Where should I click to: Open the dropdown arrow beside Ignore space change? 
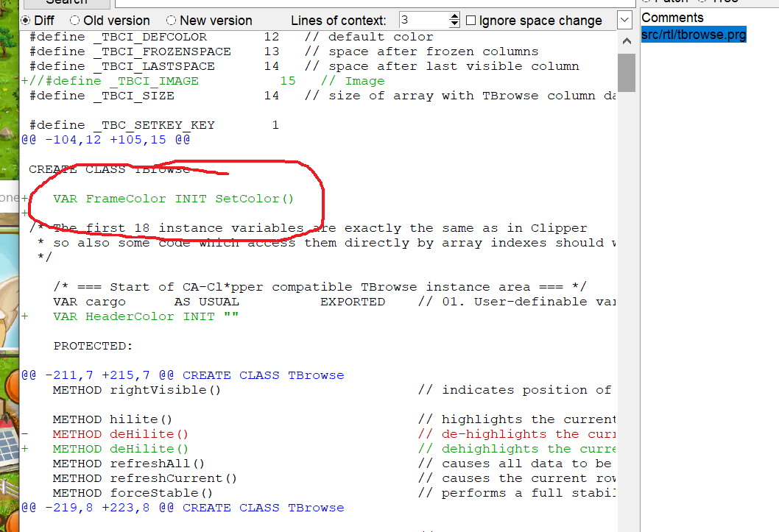point(624,20)
